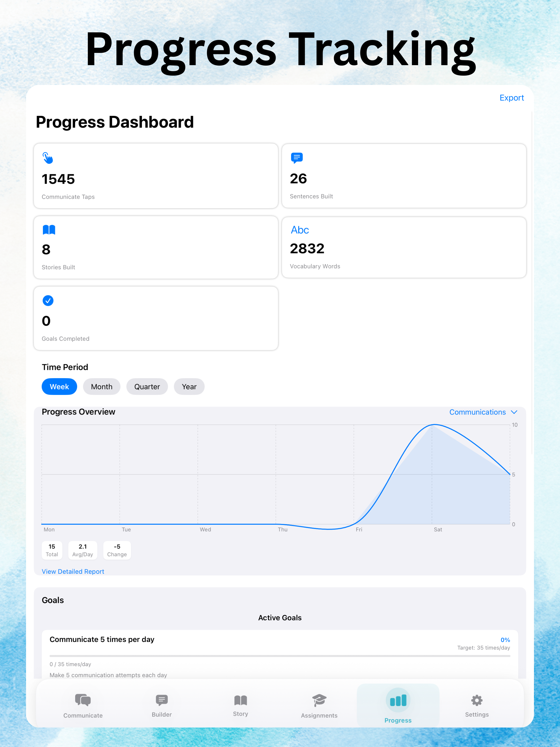This screenshot has height=747, width=560.
Task: Open the Communicate Taps card value 1545
Action: (x=58, y=179)
